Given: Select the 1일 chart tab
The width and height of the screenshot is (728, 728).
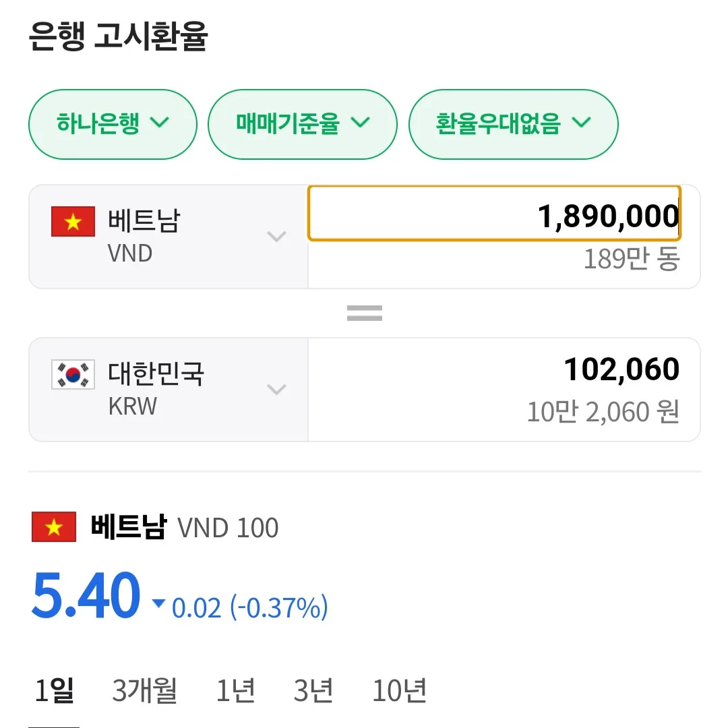Looking at the screenshot, I should pyautogui.click(x=54, y=690).
